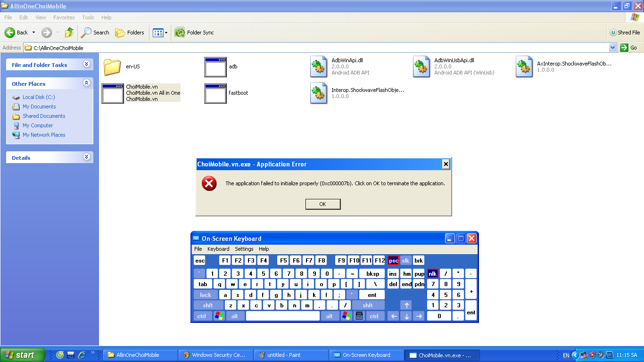
Task: Open My Network Places link
Action: tap(44, 135)
